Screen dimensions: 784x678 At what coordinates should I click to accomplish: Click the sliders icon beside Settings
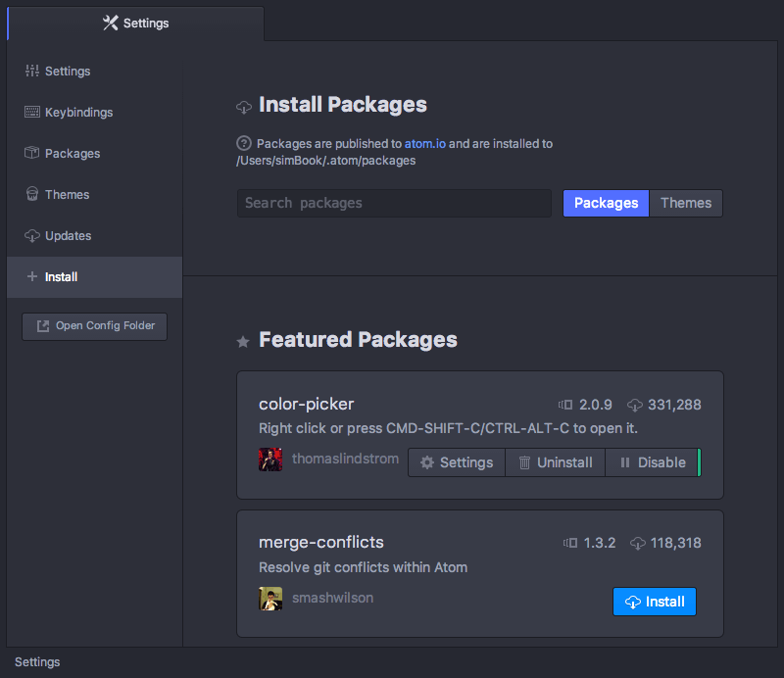click(x=32, y=71)
